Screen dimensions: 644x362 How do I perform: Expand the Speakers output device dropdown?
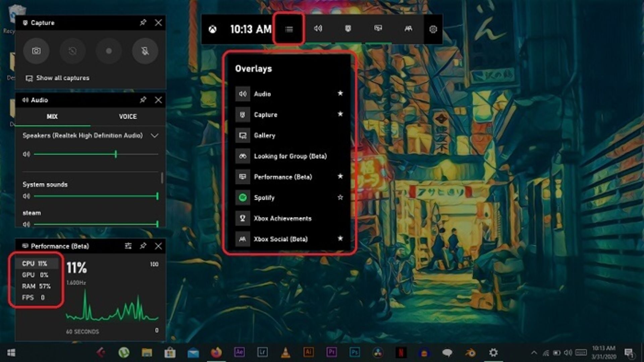pos(155,136)
